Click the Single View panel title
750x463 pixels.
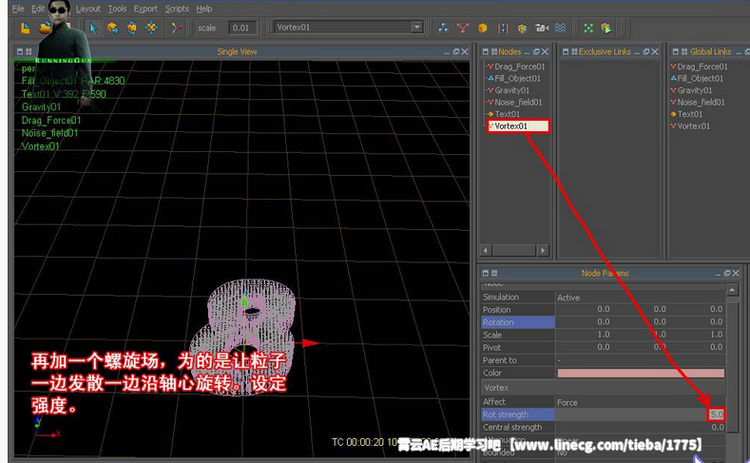(237, 52)
